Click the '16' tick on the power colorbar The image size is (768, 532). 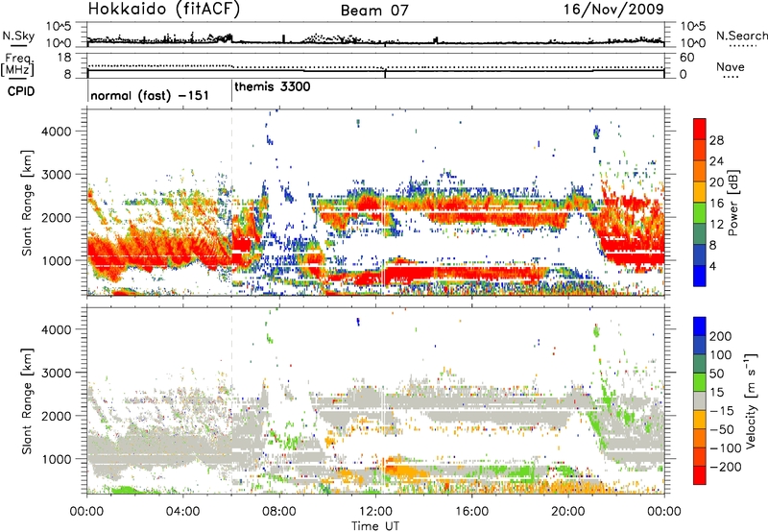(x=716, y=204)
